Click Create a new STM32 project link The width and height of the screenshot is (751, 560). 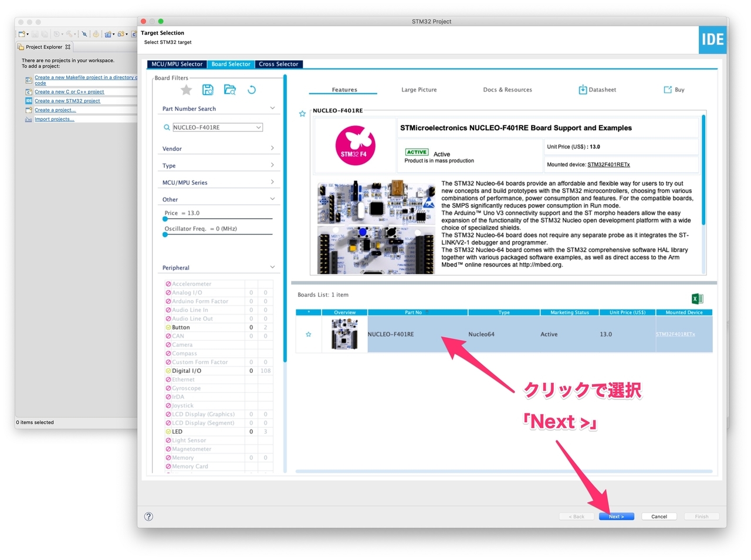click(67, 101)
